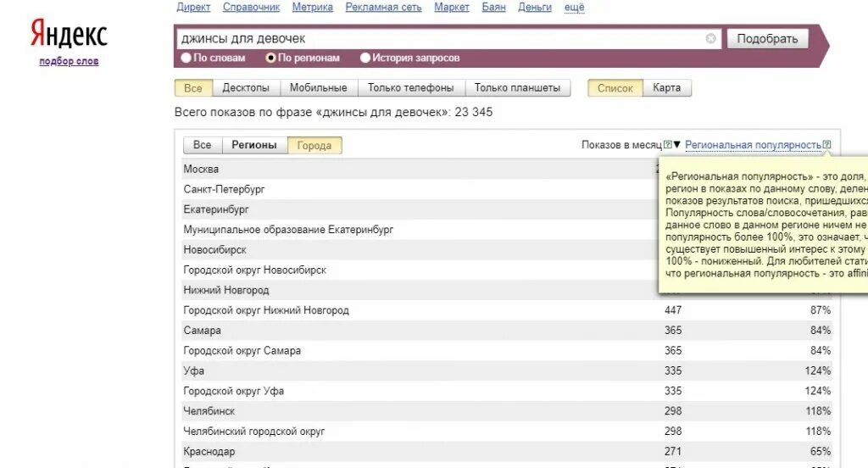Open help icon next to Региональная популярность
Viewport: 868px width, 468px height.
(x=826, y=144)
